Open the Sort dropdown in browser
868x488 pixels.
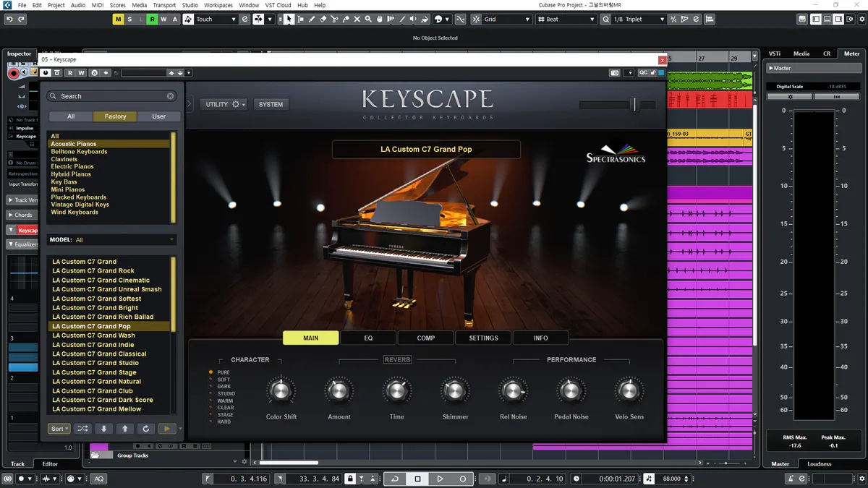coord(59,429)
